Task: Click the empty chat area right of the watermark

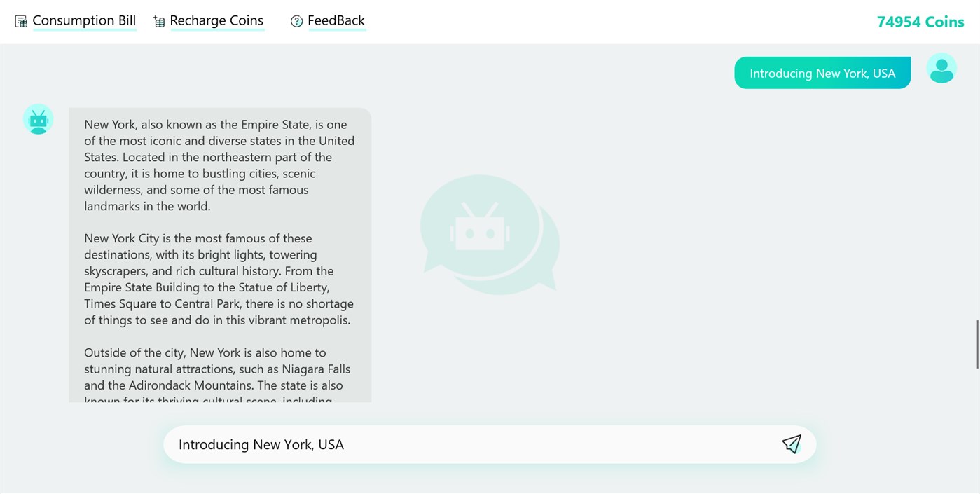Action: pos(736,245)
